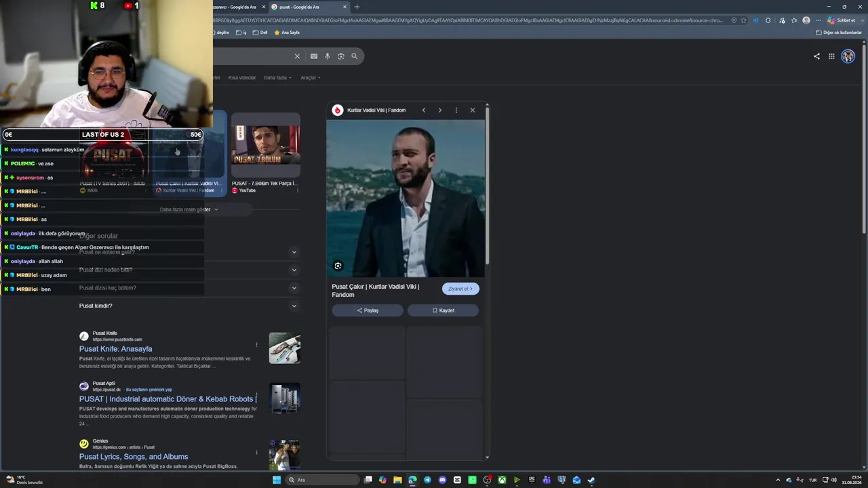Close the 'pusat - Google'da Ara' tab
Image resolution: width=868 pixels, height=488 pixels.
pos(344,7)
